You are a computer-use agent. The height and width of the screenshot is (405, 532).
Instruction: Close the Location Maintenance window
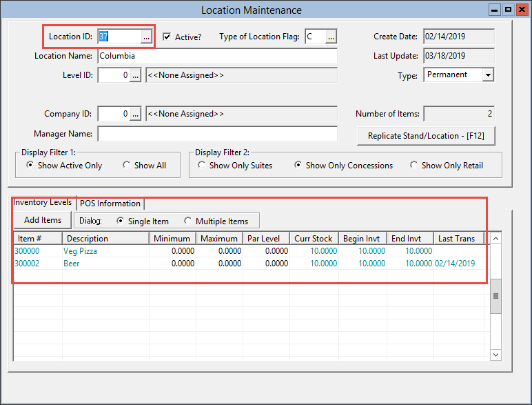[x=521, y=10]
